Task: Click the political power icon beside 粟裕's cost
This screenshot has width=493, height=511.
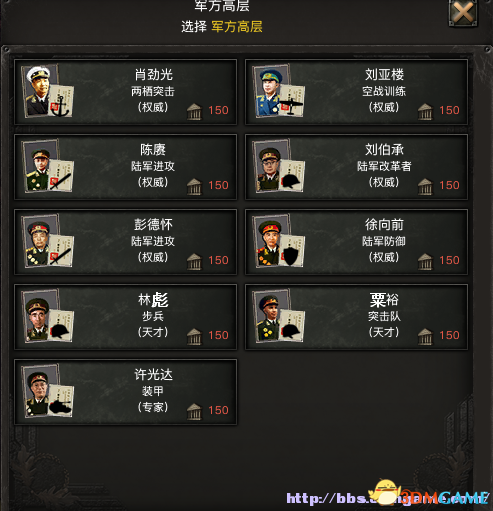Action: pos(425,336)
